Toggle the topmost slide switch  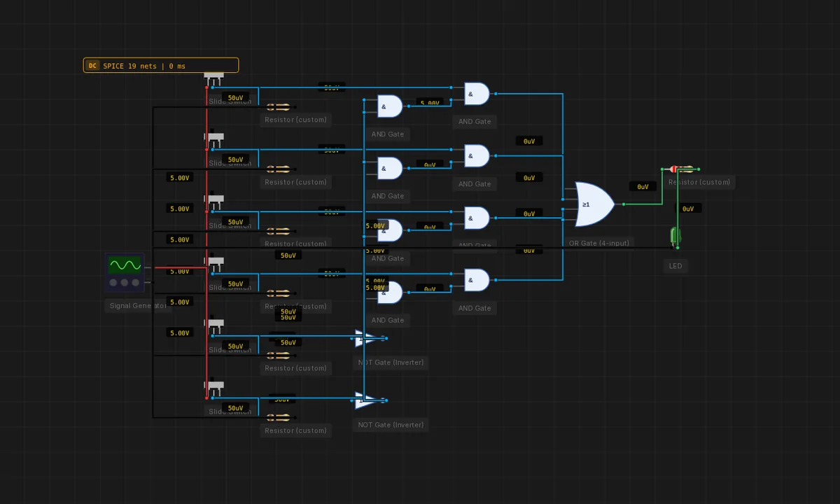pos(214,79)
